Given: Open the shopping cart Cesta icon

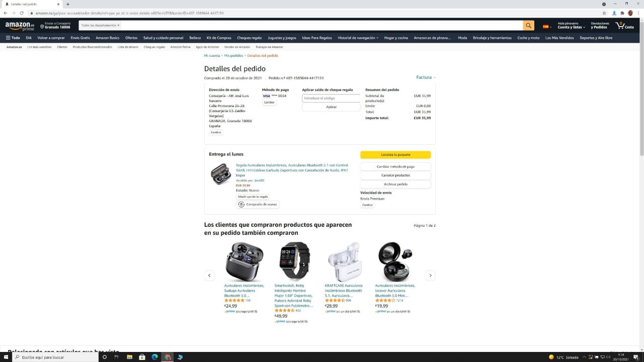Looking at the screenshot, I should [624, 25].
